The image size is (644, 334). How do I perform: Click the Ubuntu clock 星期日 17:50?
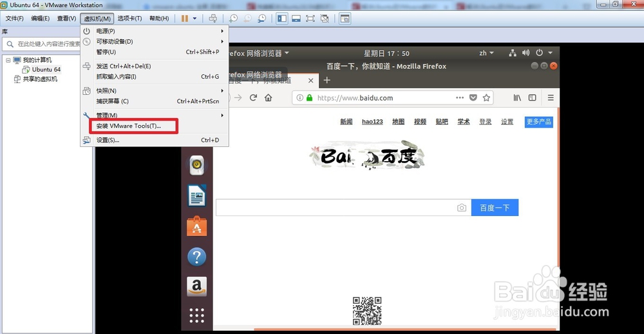tap(386, 54)
